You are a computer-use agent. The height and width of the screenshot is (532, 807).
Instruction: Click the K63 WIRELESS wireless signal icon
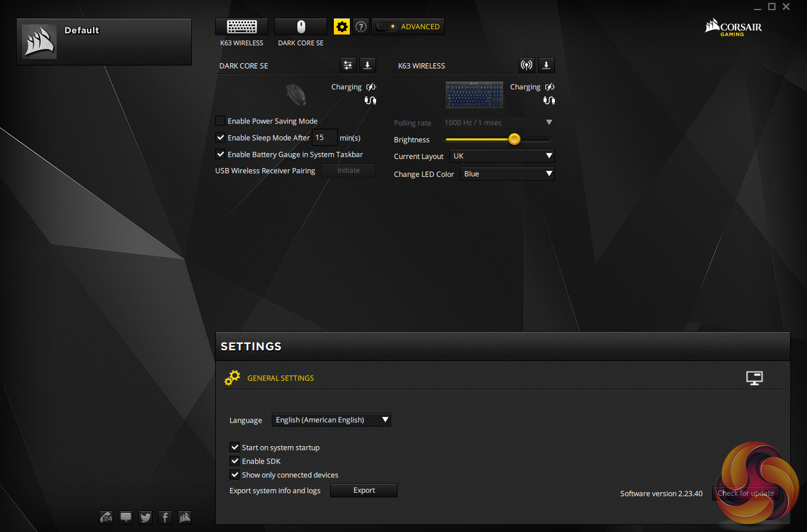pos(527,66)
